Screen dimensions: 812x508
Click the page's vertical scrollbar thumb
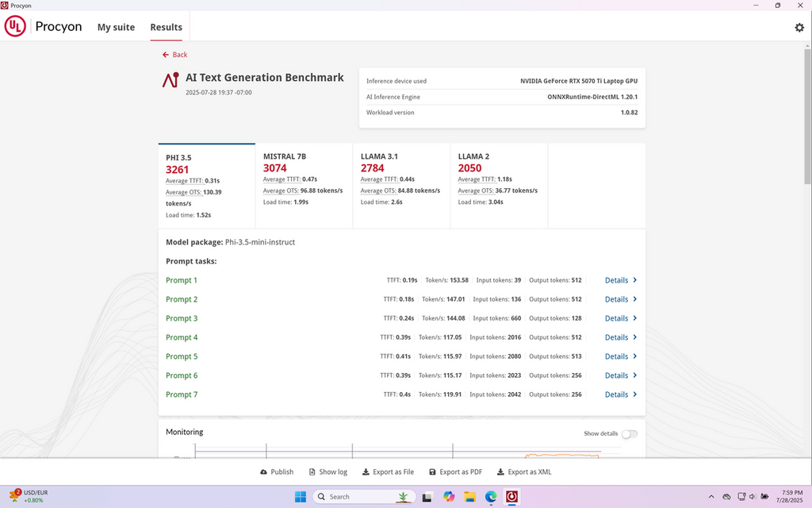807,116
